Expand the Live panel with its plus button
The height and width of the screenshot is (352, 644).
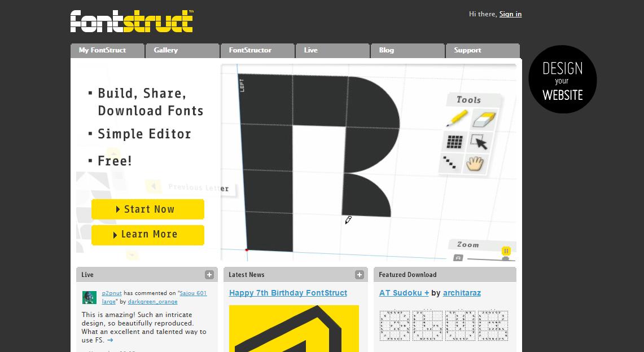209,274
